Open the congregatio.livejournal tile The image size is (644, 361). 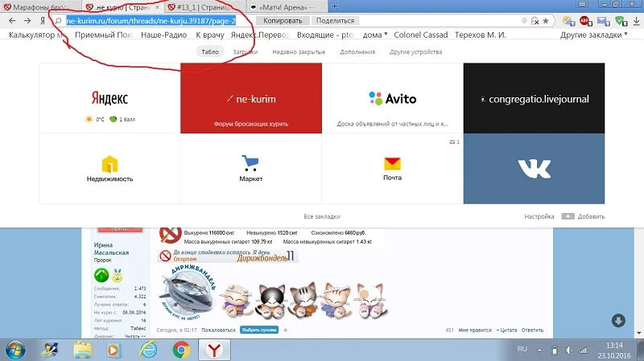pyautogui.click(x=534, y=98)
